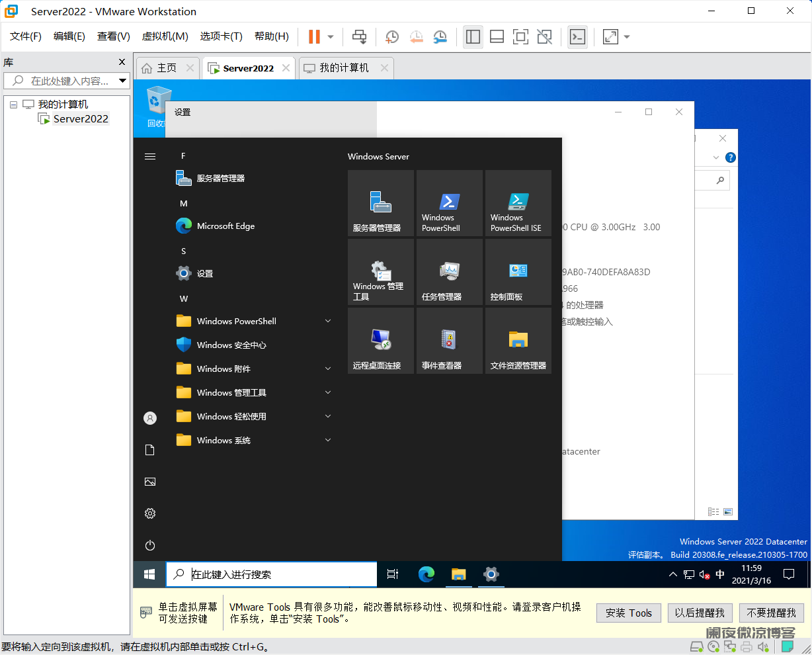Click the 安装 Tools button
Screen dimensions: 812x655
(628, 613)
